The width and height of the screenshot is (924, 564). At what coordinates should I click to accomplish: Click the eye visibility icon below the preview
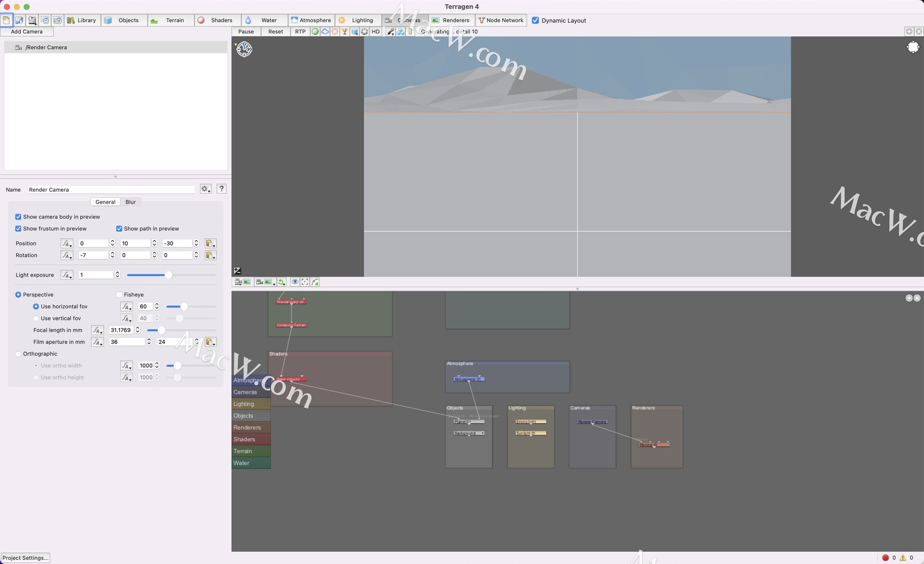click(295, 282)
